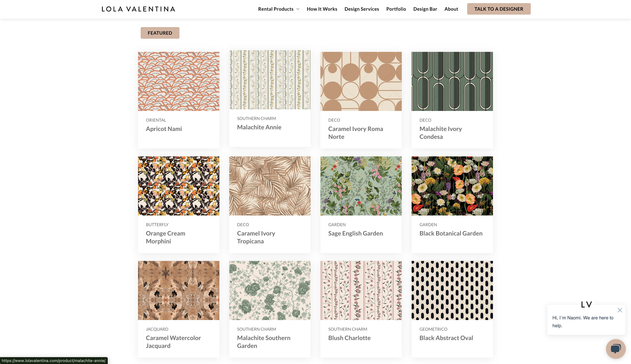
Task: Select Malachite Annie striped floral thumbnail
Action: (x=269, y=80)
